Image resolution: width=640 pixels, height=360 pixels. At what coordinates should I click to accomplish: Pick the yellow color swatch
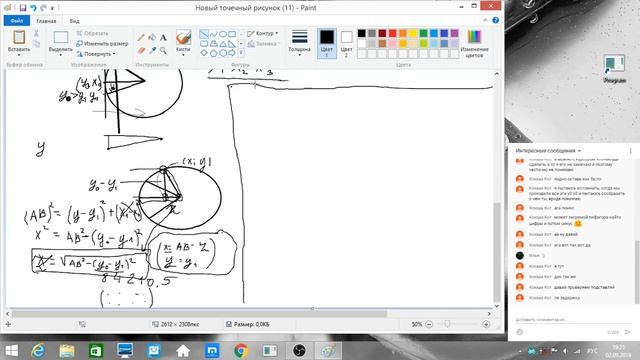click(x=413, y=33)
